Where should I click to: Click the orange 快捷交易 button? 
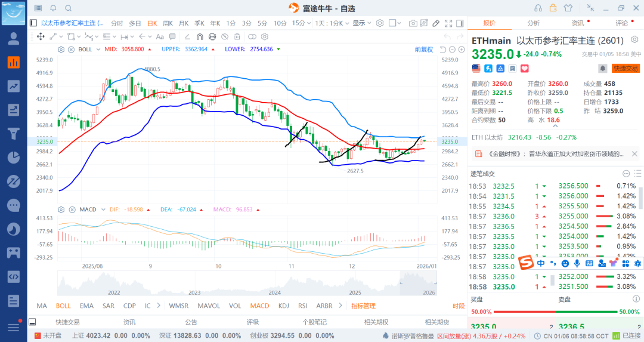[x=626, y=69]
